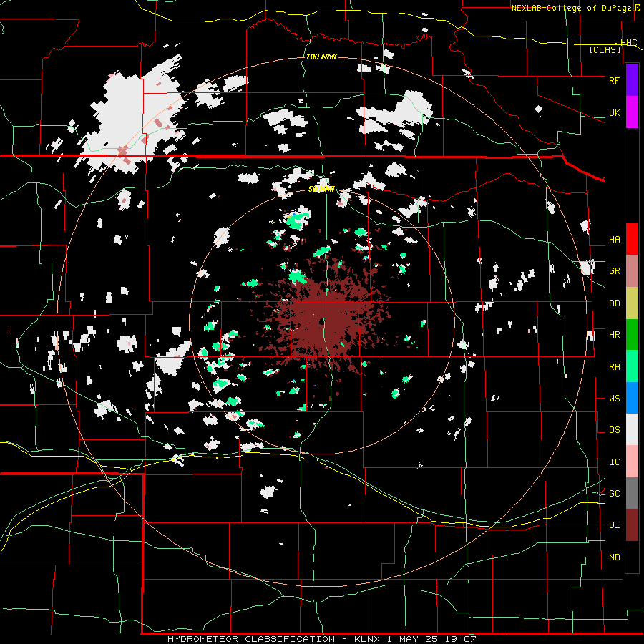This screenshot has width=644, height=644.
Task: Click the brown BI biological swatch
Action: 632,525
